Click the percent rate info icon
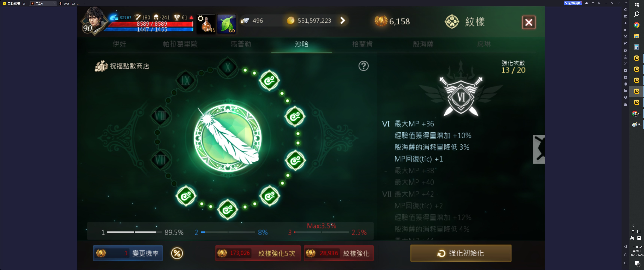This screenshot has height=270, width=644. (177, 253)
